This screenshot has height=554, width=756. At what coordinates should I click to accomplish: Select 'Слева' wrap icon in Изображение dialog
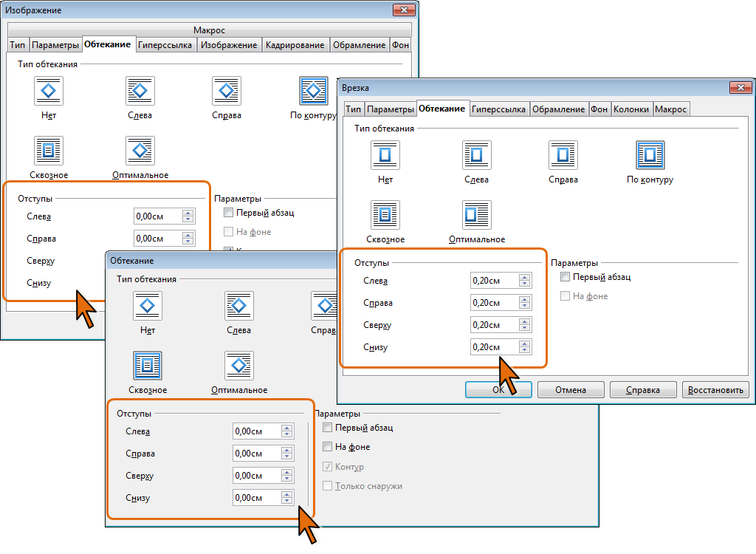coord(140,91)
